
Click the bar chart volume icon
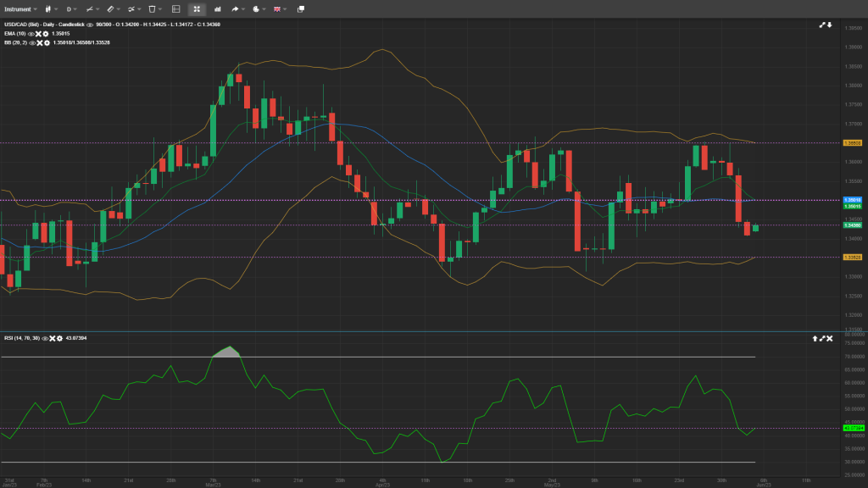(218, 8)
